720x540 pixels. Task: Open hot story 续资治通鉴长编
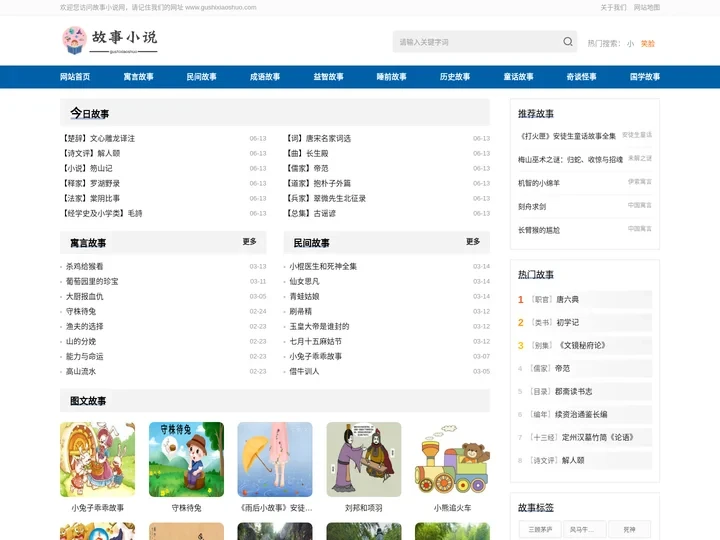pyautogui.click(x=580, y=414)
